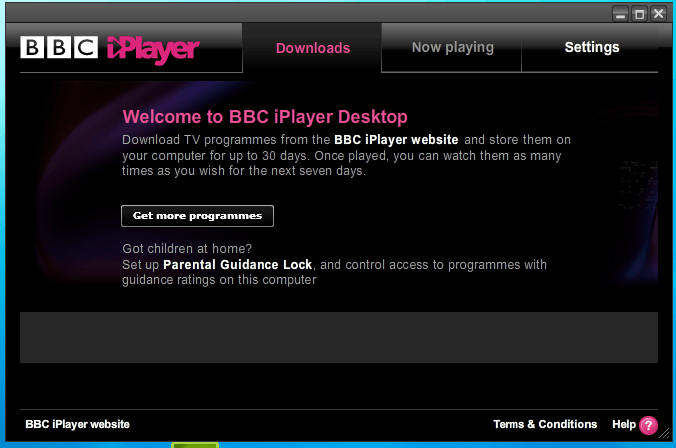This screenshot has width=676, height=448.
Task: View the Terms & Conditions link
Action: tap(545, 424)
